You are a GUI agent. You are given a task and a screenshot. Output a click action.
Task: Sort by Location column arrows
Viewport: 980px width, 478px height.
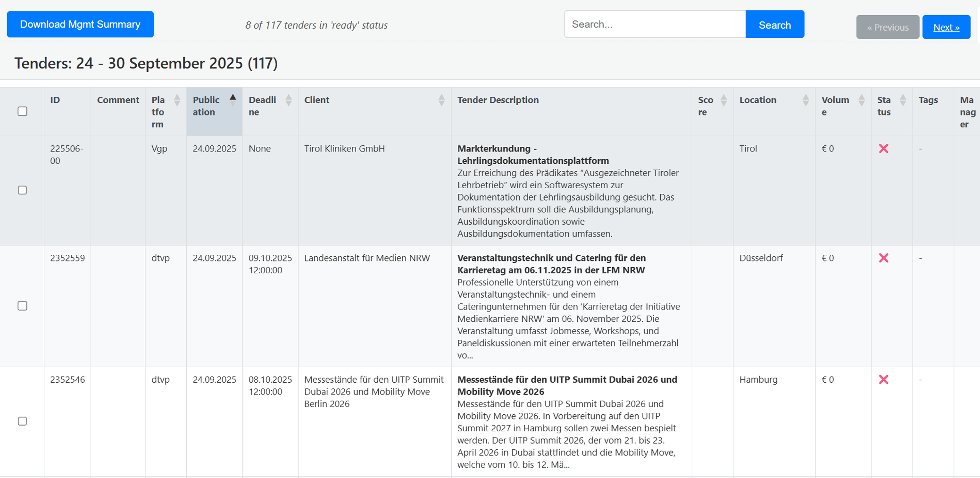coord(806,100)
